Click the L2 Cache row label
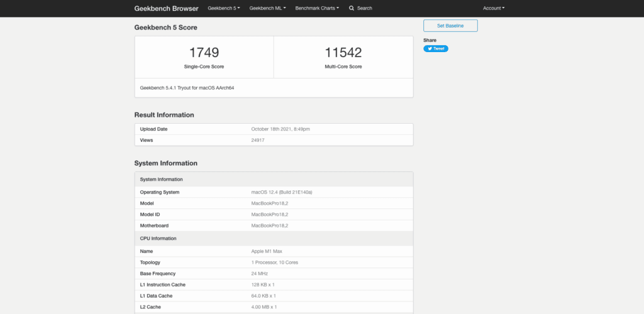Screen dimensions: 644x314 [x=150, y=306]
